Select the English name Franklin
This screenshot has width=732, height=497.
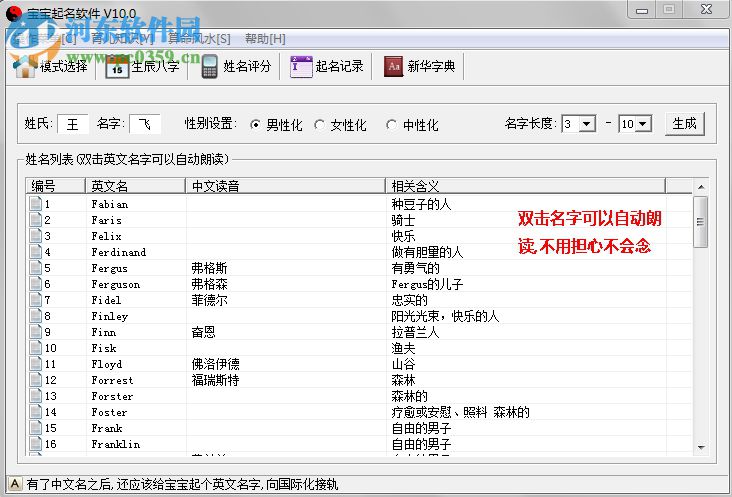(116, 444)
